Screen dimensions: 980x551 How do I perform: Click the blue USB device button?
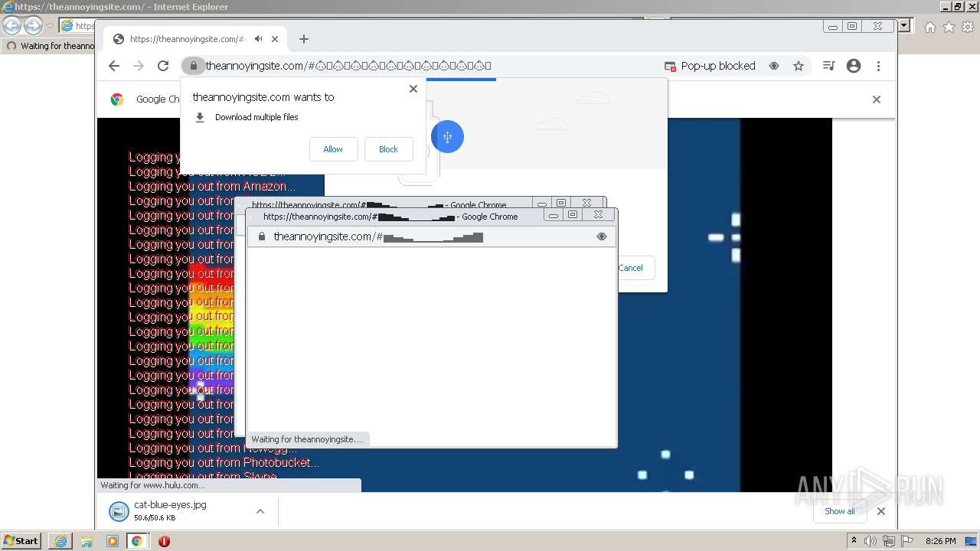pyautogui.click(x=447, y=137)
